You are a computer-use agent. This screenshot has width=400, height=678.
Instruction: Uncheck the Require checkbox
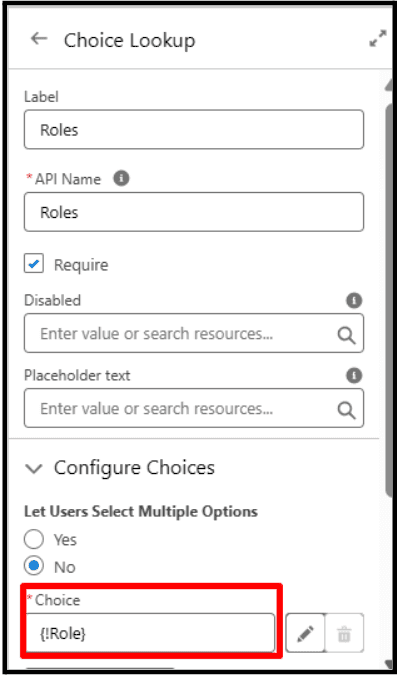[34, 263]
